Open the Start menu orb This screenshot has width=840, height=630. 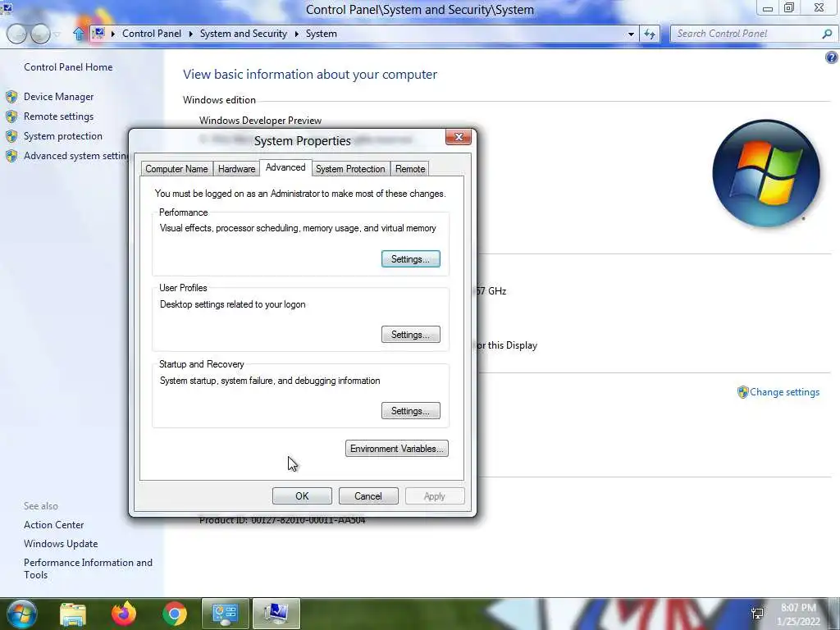pos(21,614)
